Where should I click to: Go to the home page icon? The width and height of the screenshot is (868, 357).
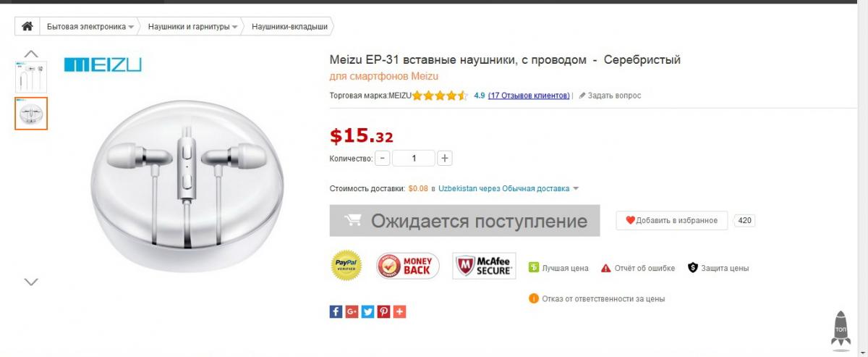pyautogui.click(x=27, y=27)
